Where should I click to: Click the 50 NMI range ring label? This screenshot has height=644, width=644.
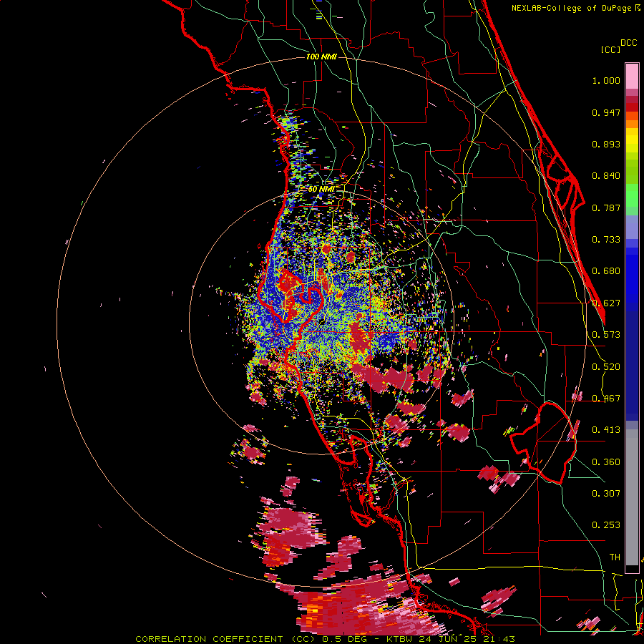321,189
